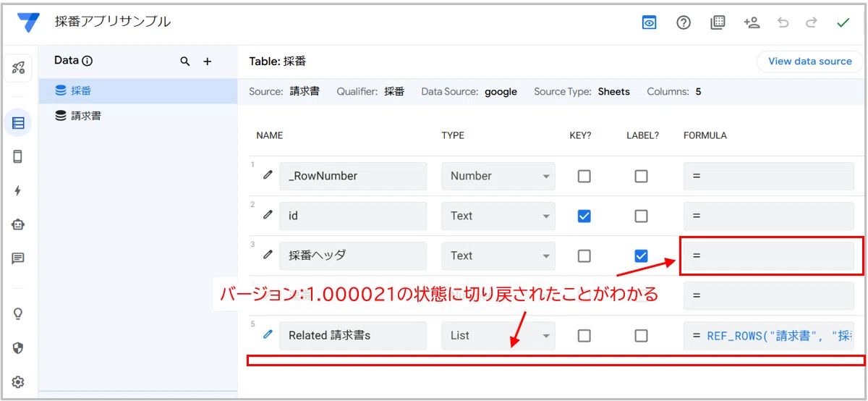868x401 pixels.
Task: Open the Automation robot icon
Action: point(18,224)
